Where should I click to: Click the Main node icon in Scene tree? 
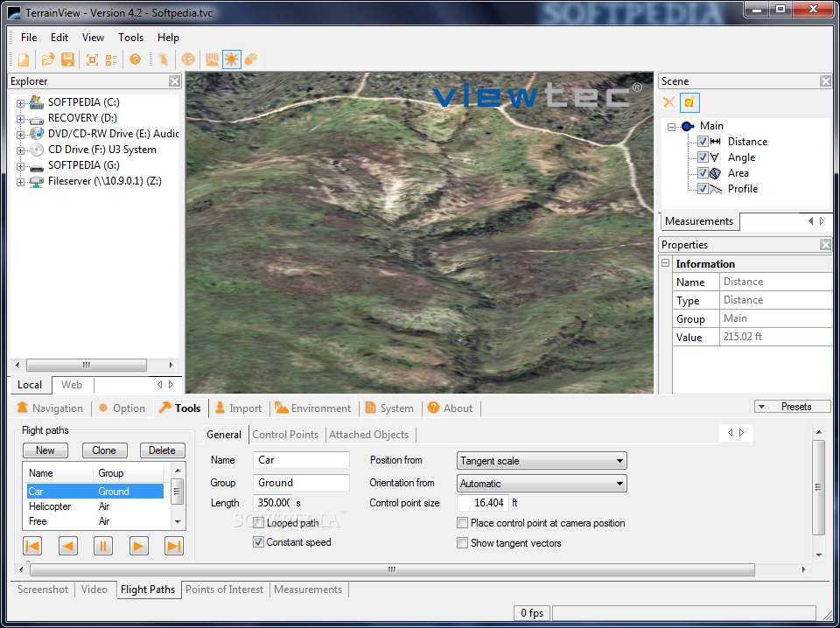[688, 126]
